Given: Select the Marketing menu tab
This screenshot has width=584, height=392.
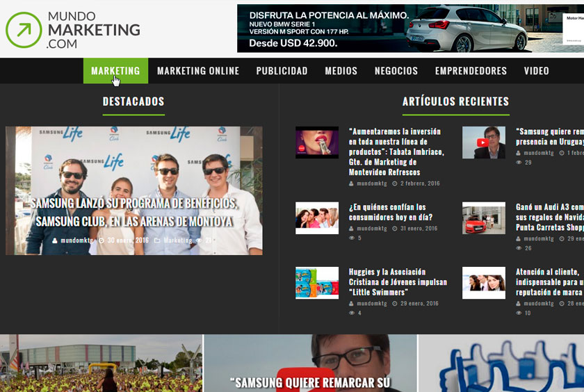Looking at the screenshot, I should click(x=115, y=71).
